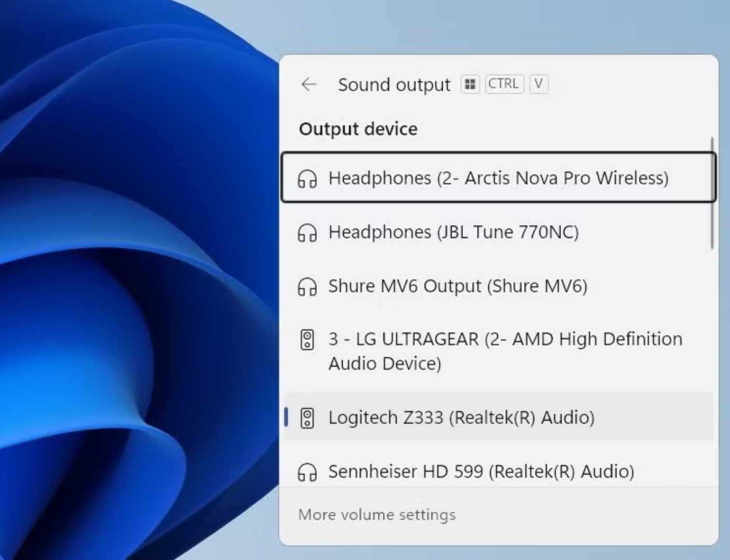730x560 pixels.
Task: Click the Output device section heading
Action: pyautogui.click(x=358, y=129)
